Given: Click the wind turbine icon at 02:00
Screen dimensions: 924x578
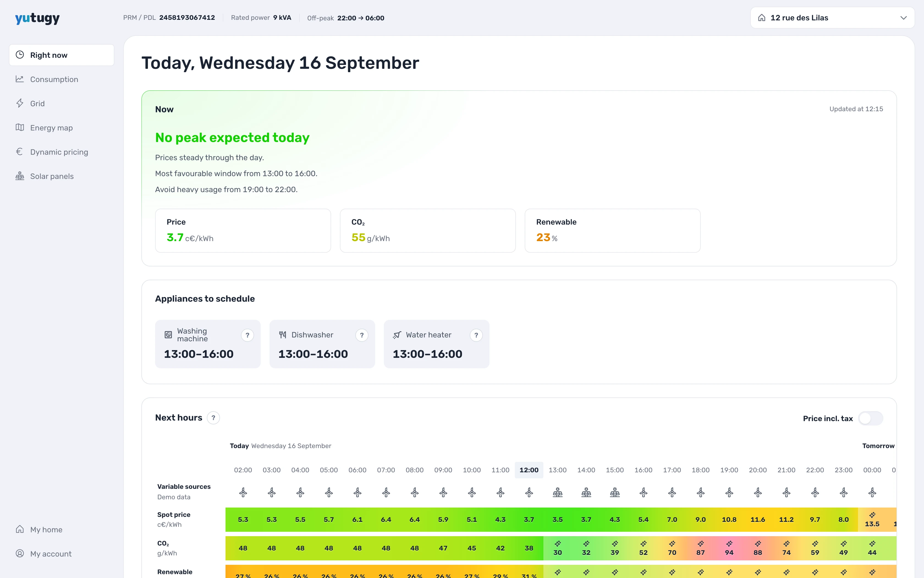Looking at the screenshot, I should (x=243, y=492).
